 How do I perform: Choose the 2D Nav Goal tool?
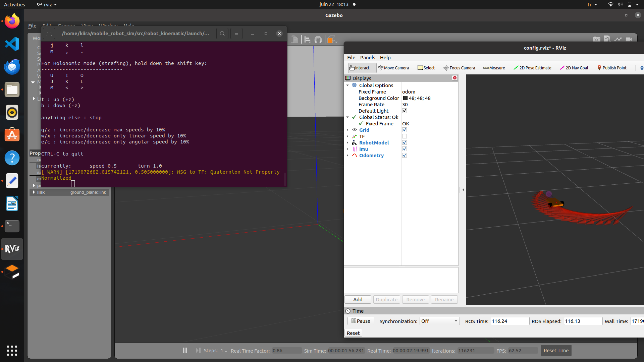click(574, 68)
